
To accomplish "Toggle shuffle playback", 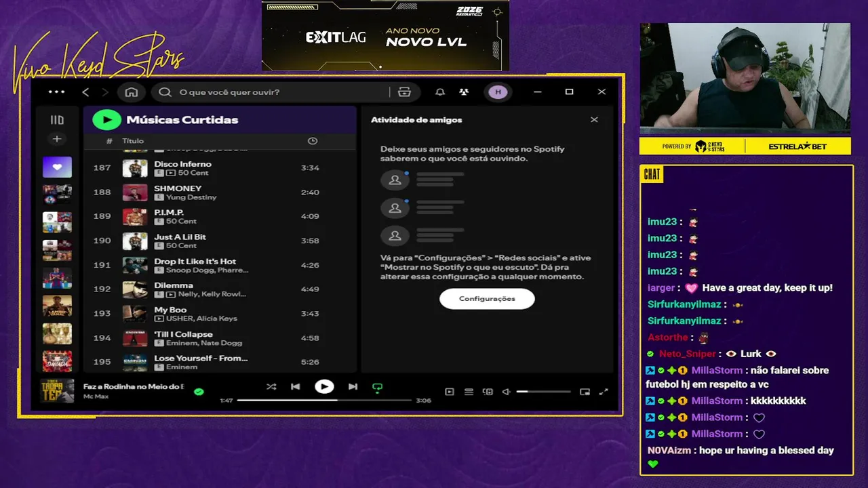I will coord(271,387).
